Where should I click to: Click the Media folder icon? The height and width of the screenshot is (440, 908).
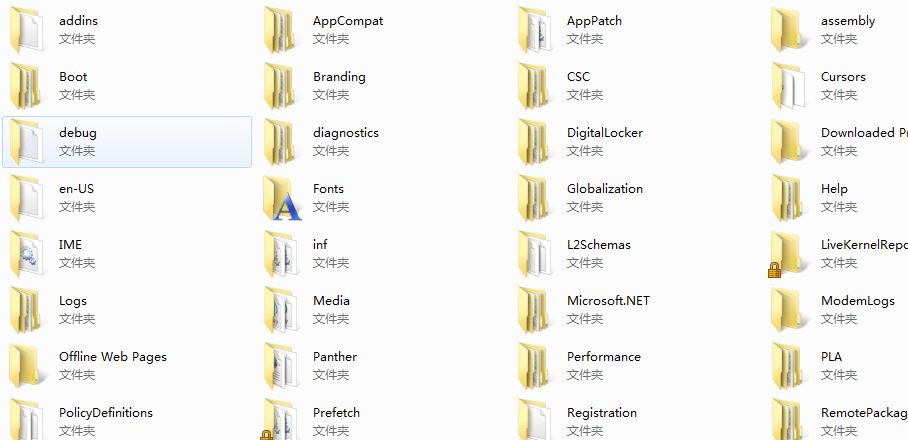[282, 310]
